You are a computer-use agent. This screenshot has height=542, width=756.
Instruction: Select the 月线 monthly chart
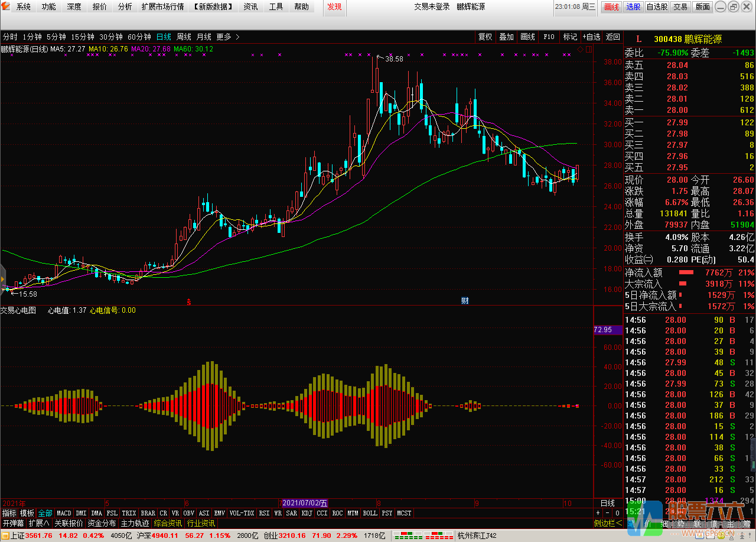(x=204, y=37)
